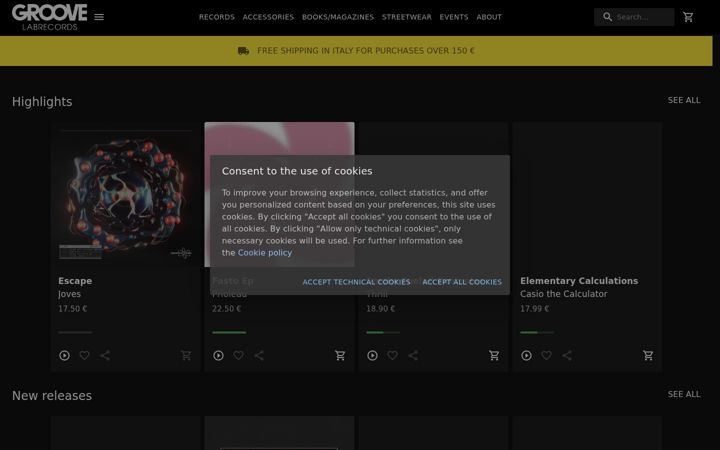The image size is (720, 450).
Task: Share the 22.50 € record
Action: pos(259,355)
